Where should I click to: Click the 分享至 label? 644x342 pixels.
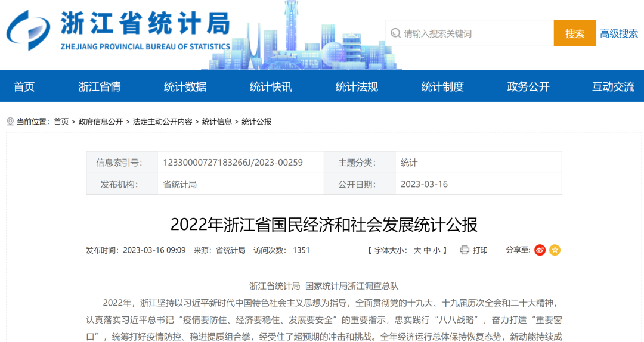[x=518, y=250]
